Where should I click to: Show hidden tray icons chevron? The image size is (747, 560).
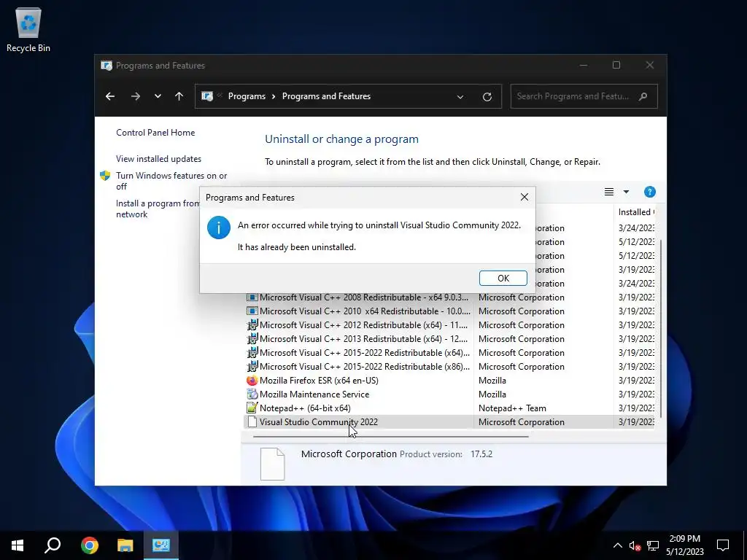click(617, 545)
